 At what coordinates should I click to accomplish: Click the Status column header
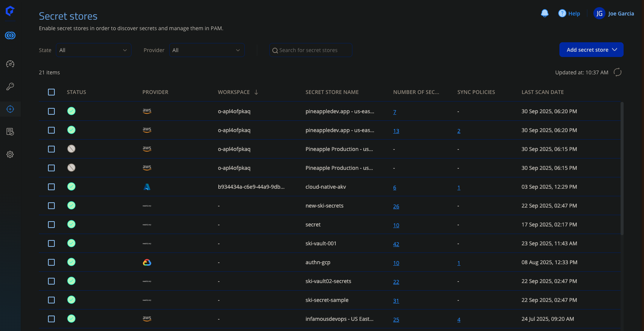[x=76, y=92]
